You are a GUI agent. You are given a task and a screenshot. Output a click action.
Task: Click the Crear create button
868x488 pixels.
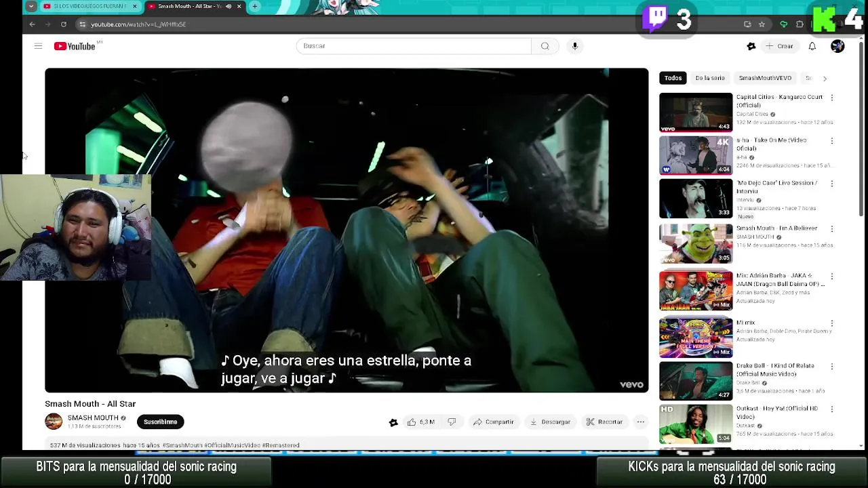click(x=779, y=46)
